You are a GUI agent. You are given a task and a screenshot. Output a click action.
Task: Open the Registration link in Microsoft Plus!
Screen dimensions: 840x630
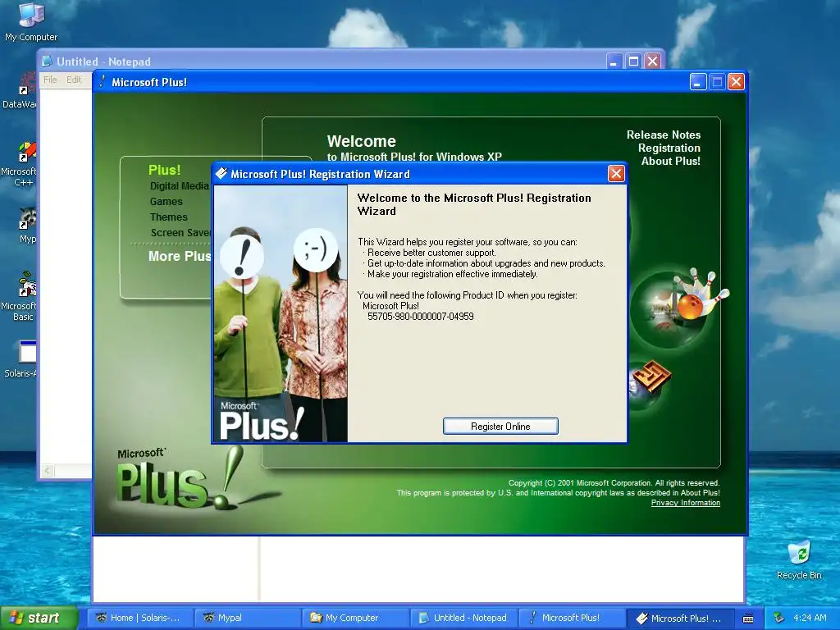pos(669,148)
